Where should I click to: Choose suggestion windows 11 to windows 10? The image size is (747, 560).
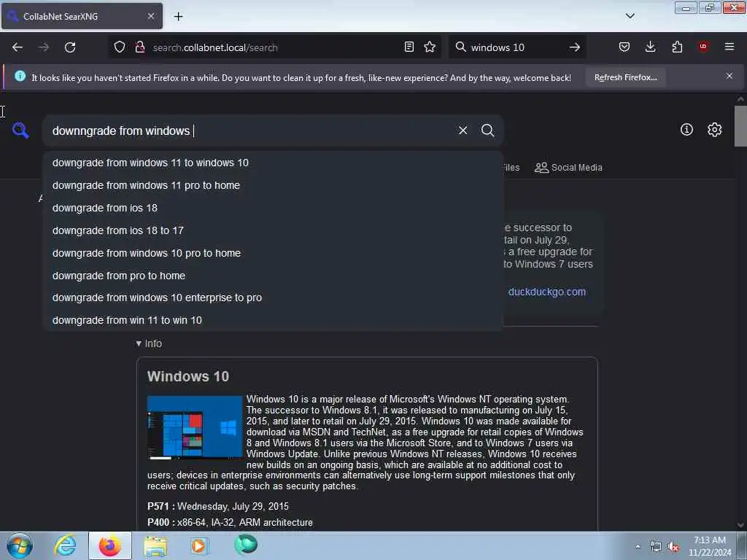click(273, 163)
